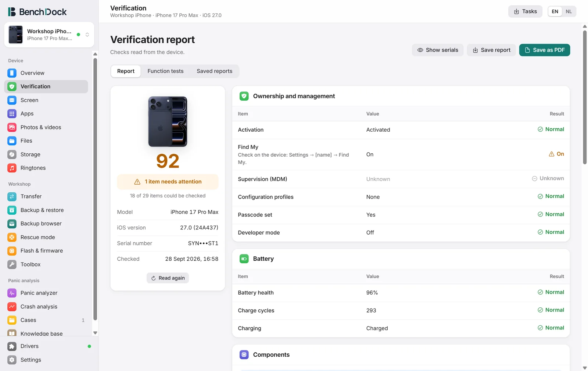Click the Supervision (MDM) Unknown result
The image size is (588, 371).
(x=548, y=179)
